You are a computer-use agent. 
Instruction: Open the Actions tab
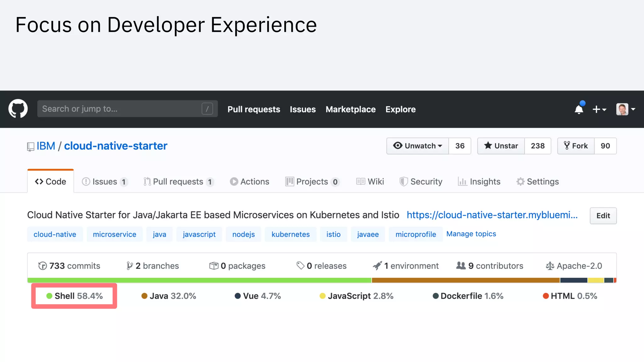pyautogui.click(x=250, y=182)
